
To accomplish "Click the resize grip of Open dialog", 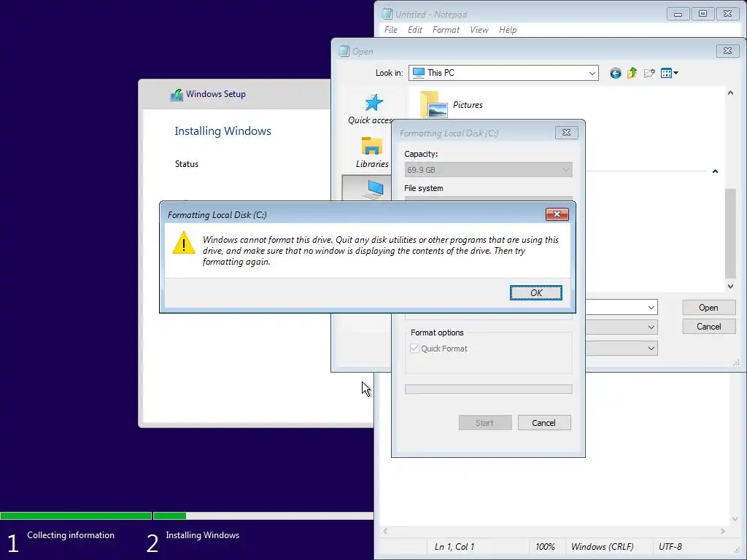I will [x=736, y=363].
